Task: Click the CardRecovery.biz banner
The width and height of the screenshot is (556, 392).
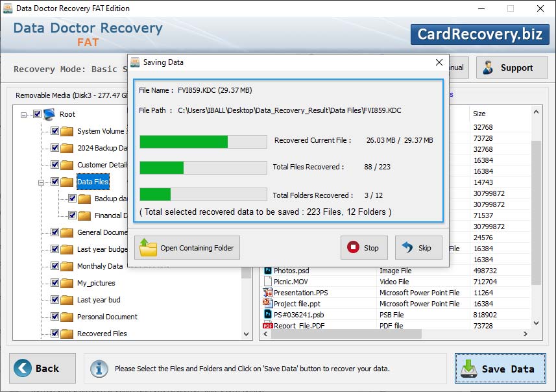Action: coord(480,34)
